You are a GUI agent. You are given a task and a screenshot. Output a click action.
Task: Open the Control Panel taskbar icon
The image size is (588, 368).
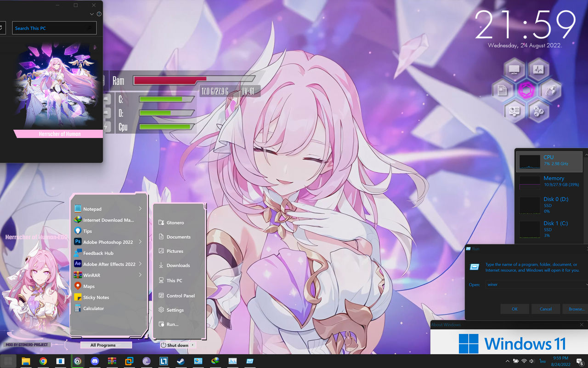point(198,361)
